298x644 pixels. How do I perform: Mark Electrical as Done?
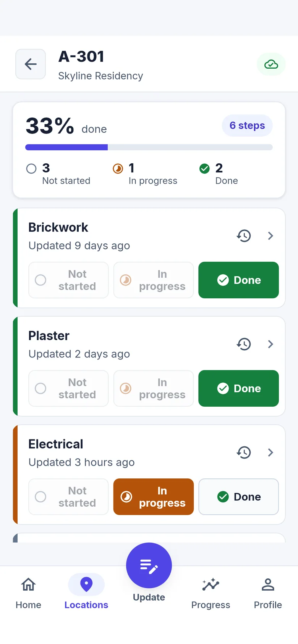click(x=239, y=497)
